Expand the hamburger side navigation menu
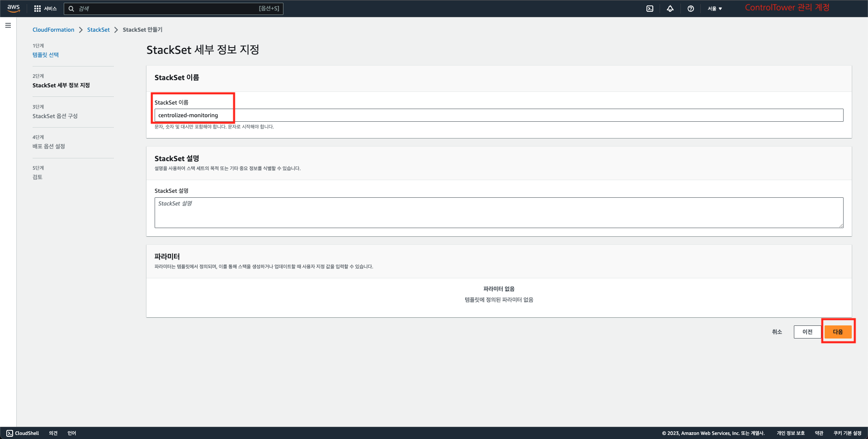The height and width of the screenshot is (439, 868). coord(8,25)
